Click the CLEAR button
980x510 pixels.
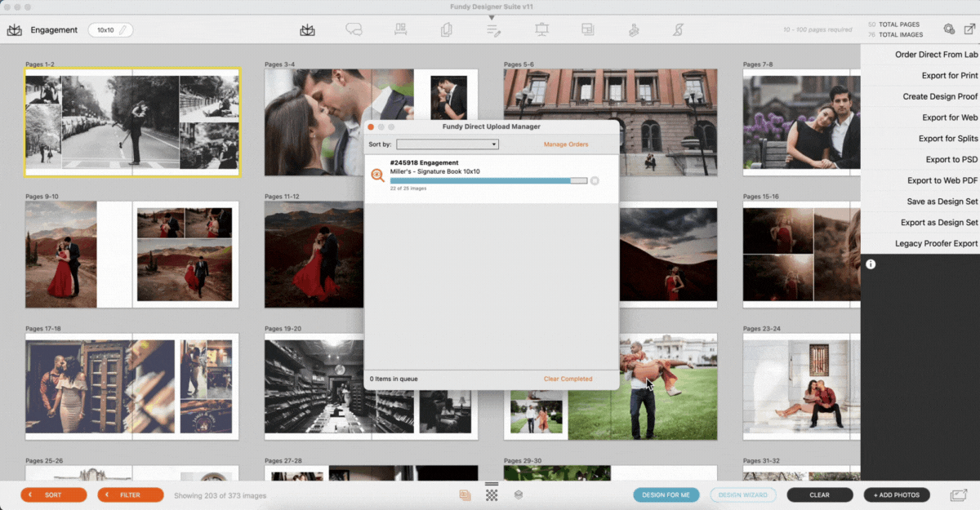(820, 494)
